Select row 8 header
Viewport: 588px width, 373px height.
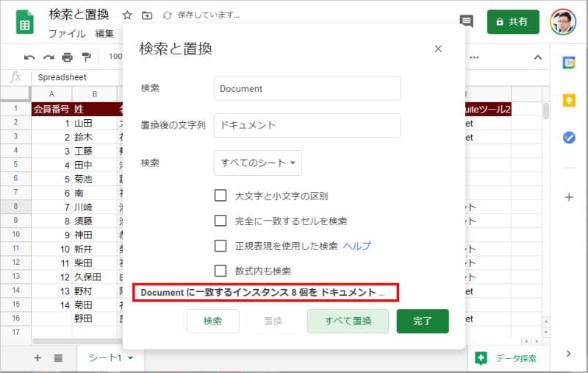[x=15, y=207]
